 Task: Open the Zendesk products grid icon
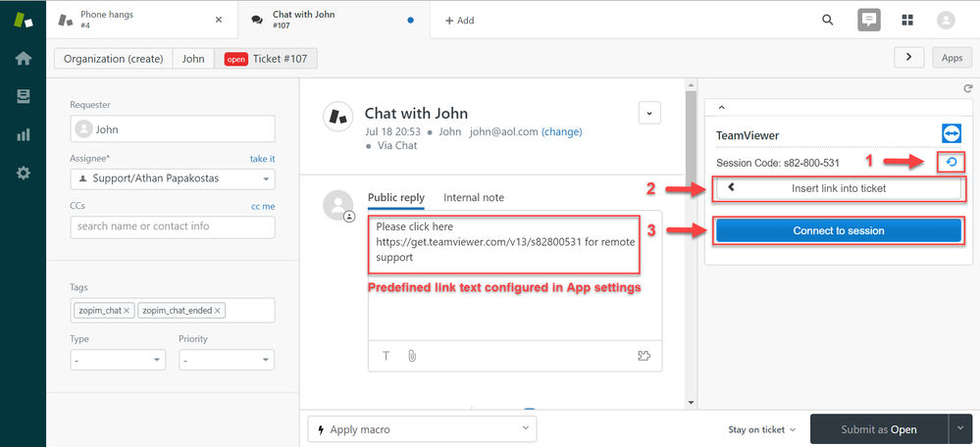coord(907,20)
